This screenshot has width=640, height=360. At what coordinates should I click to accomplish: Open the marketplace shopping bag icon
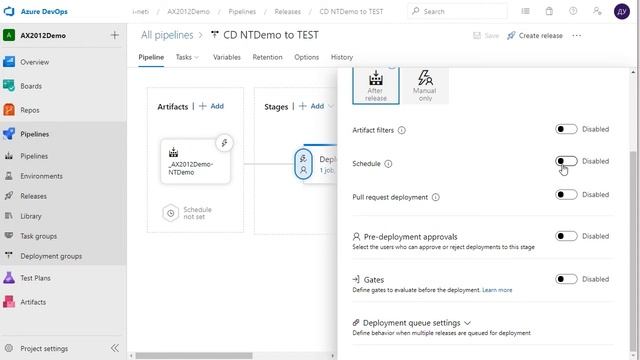tap(549, 11)
